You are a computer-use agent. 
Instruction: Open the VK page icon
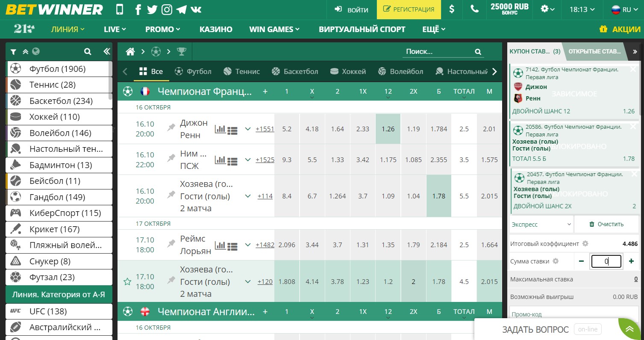click(x=196, y=9)
